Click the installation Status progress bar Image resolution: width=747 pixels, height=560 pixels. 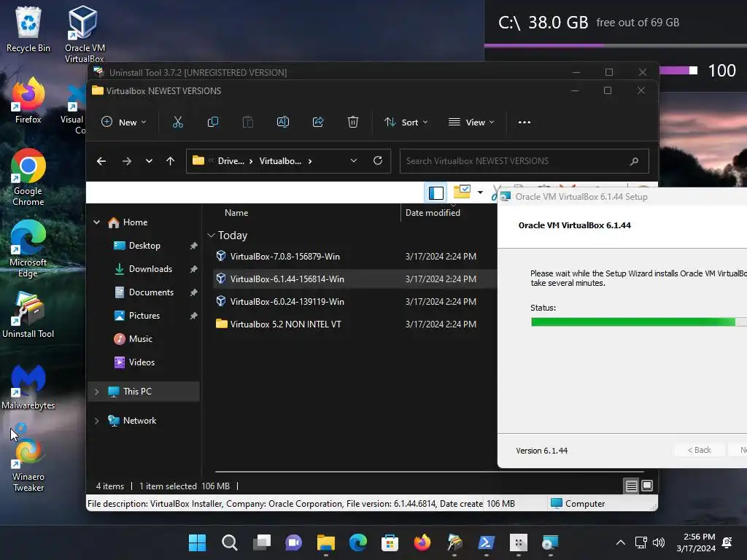pos(639,322)
